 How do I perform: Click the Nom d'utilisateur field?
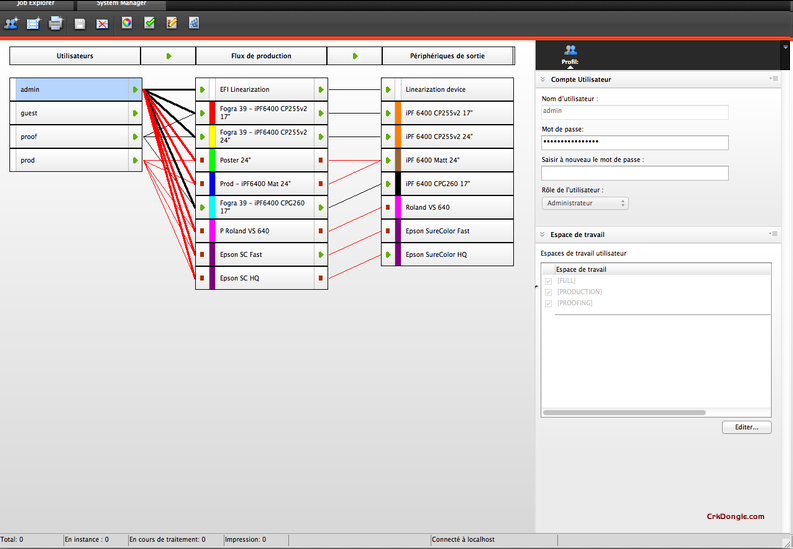[x=635, y=112]
